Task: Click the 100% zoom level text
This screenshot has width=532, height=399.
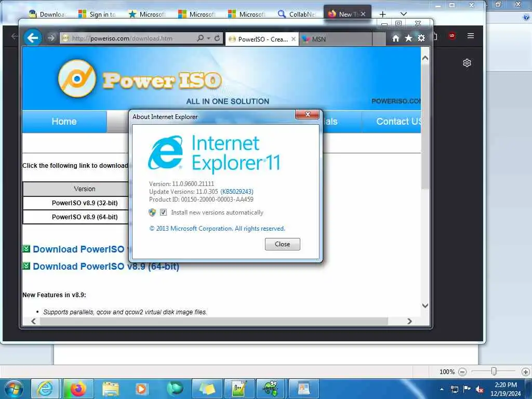Action: (x=447, y=372)
